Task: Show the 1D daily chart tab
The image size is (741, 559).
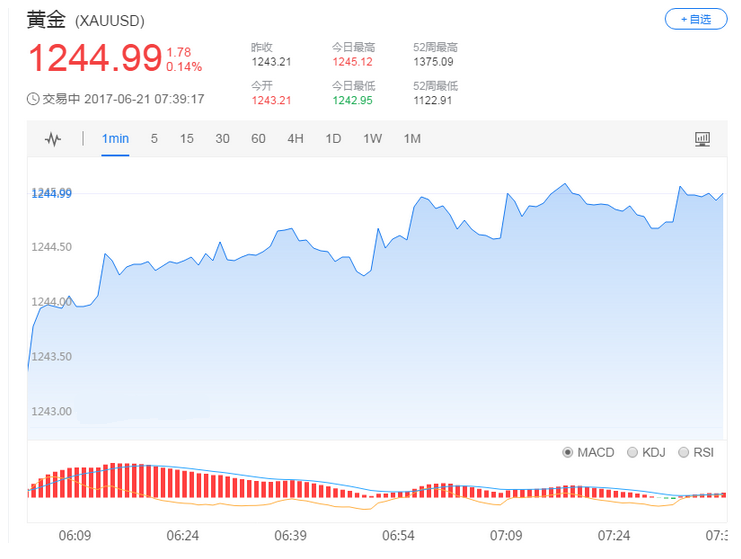Action: pyautogui.click(x=333, y=139)
